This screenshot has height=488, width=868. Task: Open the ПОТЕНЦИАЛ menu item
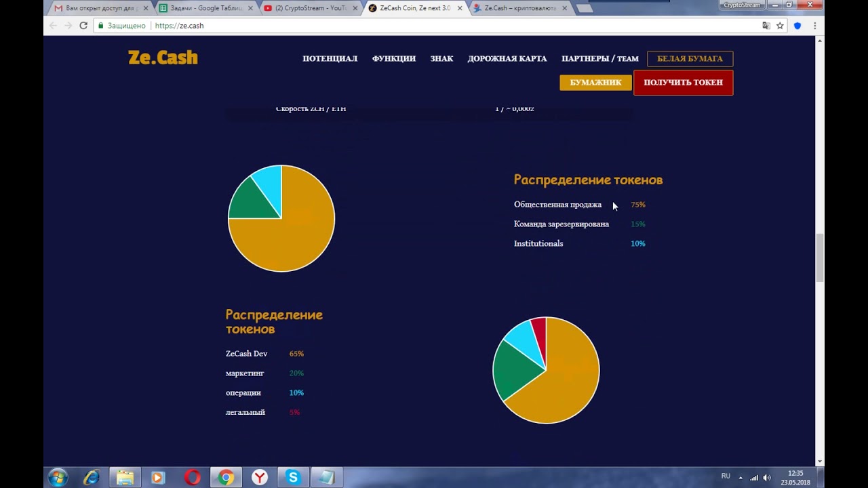click(330, 58)
